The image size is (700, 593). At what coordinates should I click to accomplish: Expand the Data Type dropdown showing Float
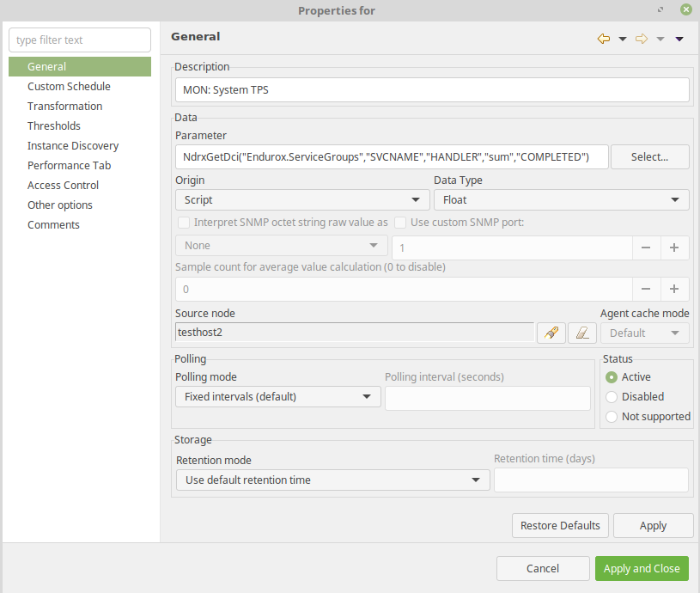click(561, 199)
